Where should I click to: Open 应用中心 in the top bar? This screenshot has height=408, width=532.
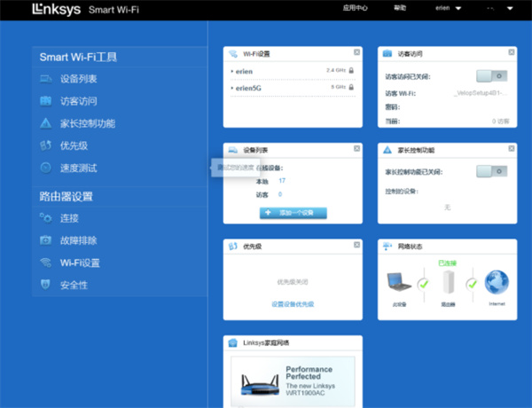click(x=355, y=8)
